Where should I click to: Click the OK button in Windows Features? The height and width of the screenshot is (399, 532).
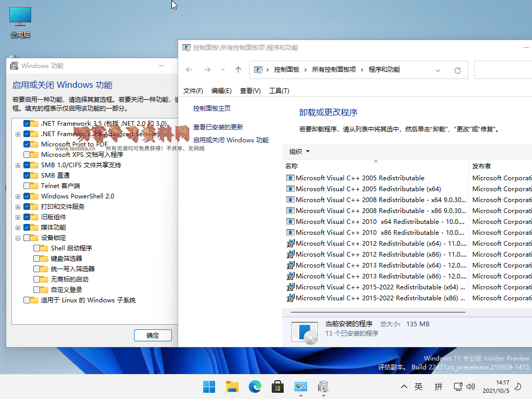pyautogui.click(x=153, y=336)
